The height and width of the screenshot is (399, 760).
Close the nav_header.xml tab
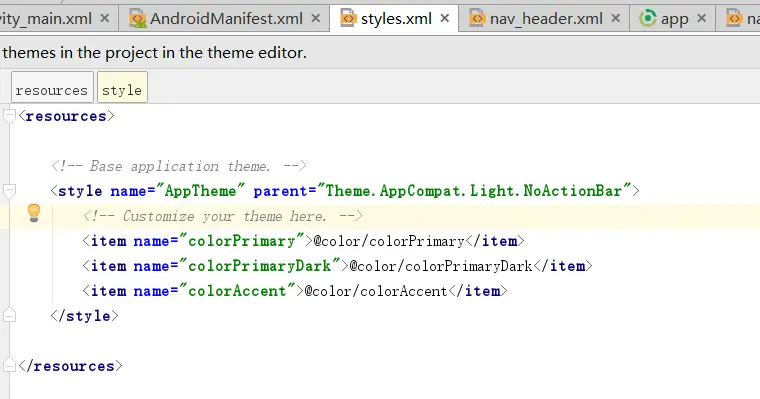616,18
